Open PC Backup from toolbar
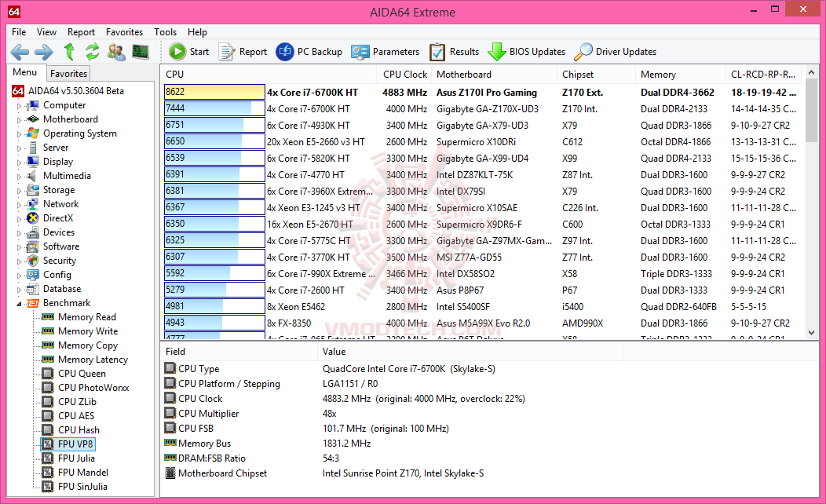Viewport: 826px width, 504px height. [309, 52]
